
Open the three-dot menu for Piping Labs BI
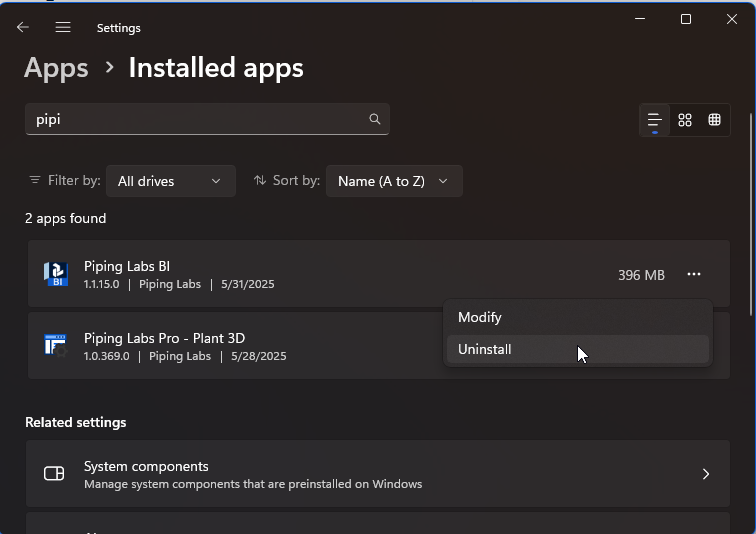[x=694, y=274]
